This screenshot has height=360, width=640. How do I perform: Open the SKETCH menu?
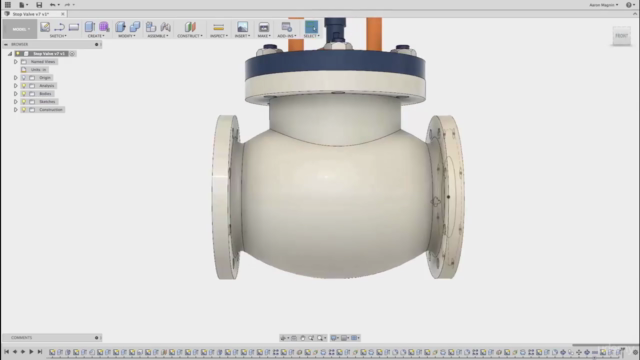tap(58, 36)
